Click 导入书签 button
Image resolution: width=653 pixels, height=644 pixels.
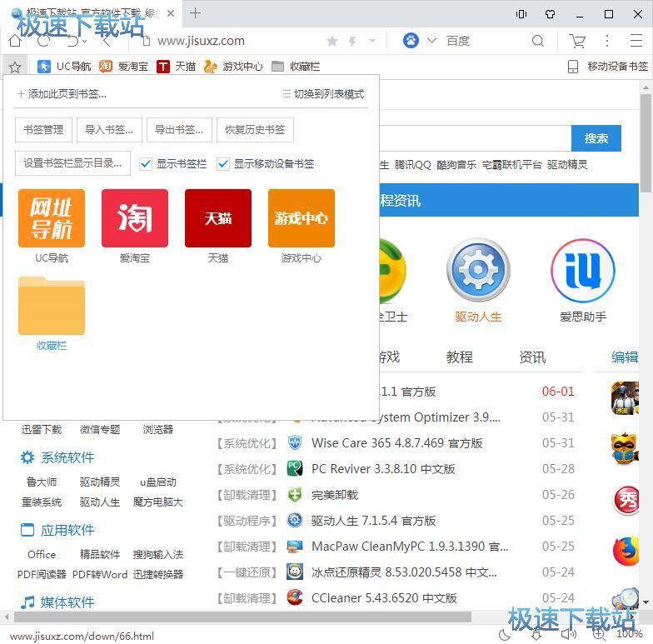110,130
